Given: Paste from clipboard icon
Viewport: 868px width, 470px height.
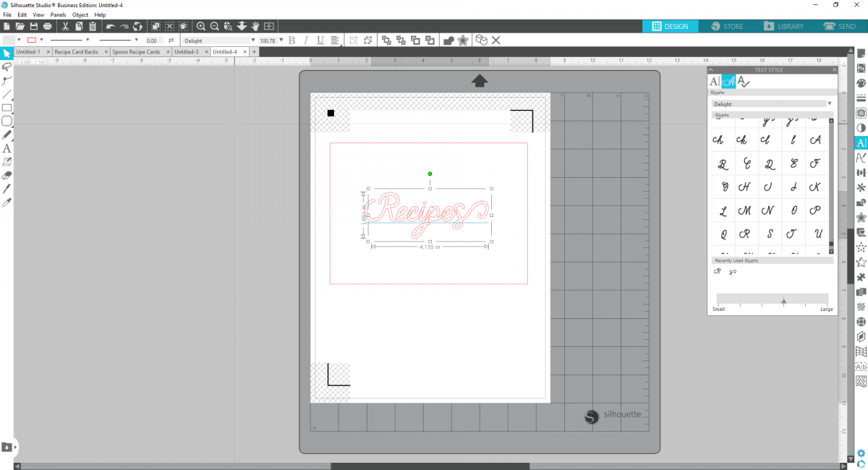Looking at the screenshot, I should tap(93, 27).
